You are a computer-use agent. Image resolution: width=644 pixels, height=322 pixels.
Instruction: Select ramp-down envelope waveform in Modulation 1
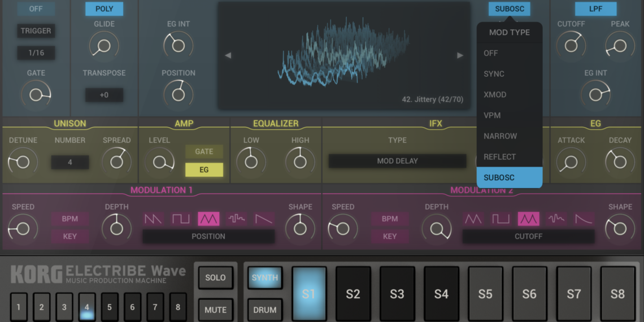(x=264, y=219)
